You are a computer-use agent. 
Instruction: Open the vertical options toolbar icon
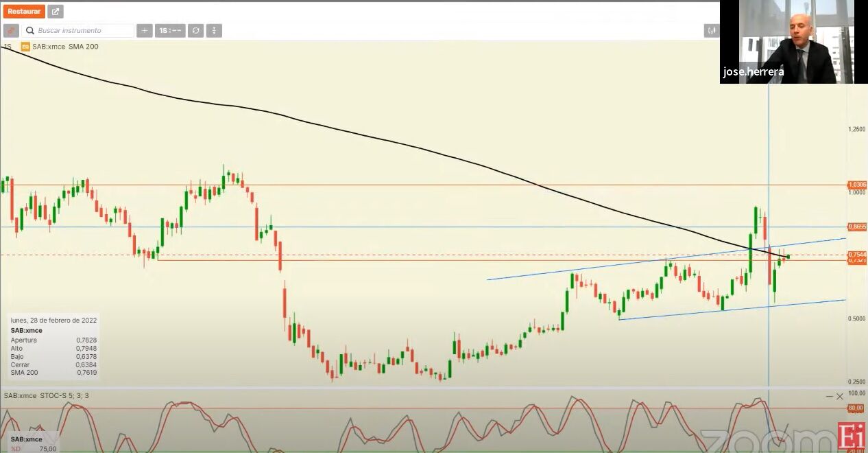215,31
